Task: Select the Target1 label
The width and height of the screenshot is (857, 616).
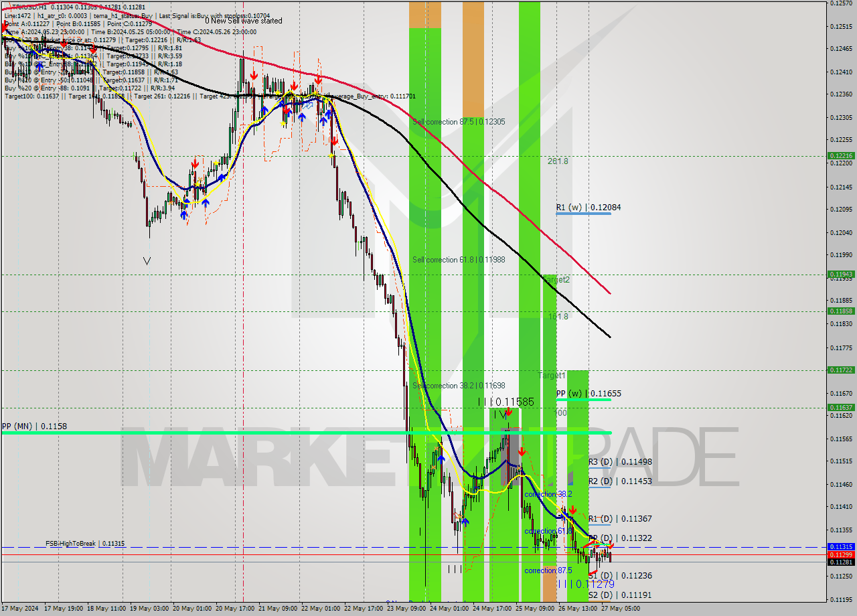Action: [552, 376]
